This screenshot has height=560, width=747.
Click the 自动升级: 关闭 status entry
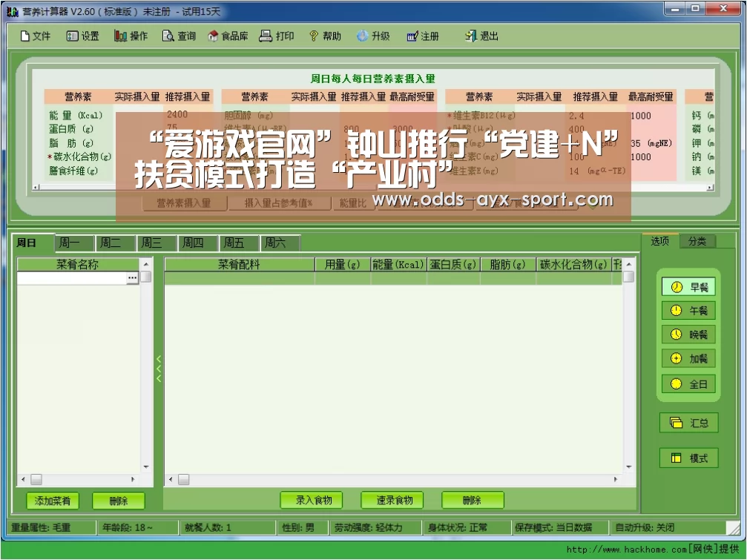tap(668, 527)
